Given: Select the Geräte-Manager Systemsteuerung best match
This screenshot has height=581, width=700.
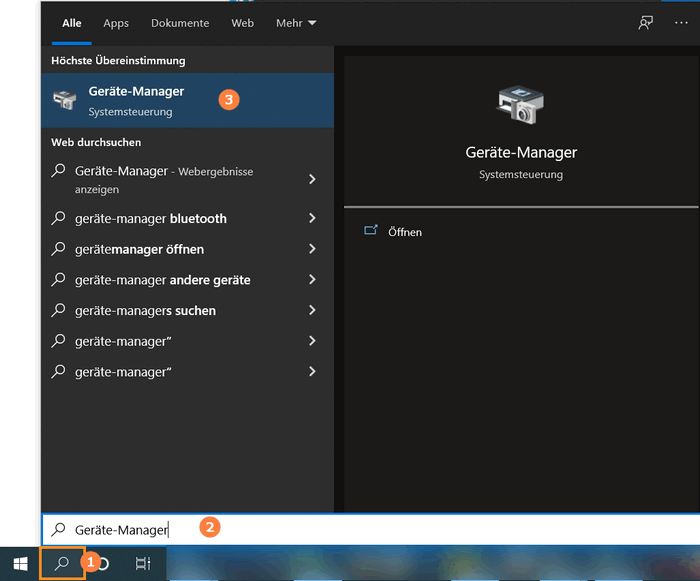Looking at the screenshot, I should 188,100.
